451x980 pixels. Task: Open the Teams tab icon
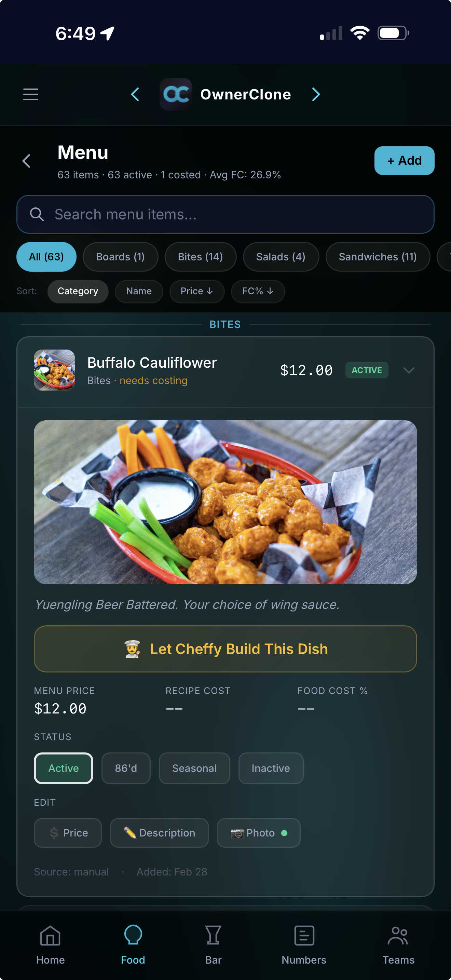pyautogui.click(x=398, y=936)
